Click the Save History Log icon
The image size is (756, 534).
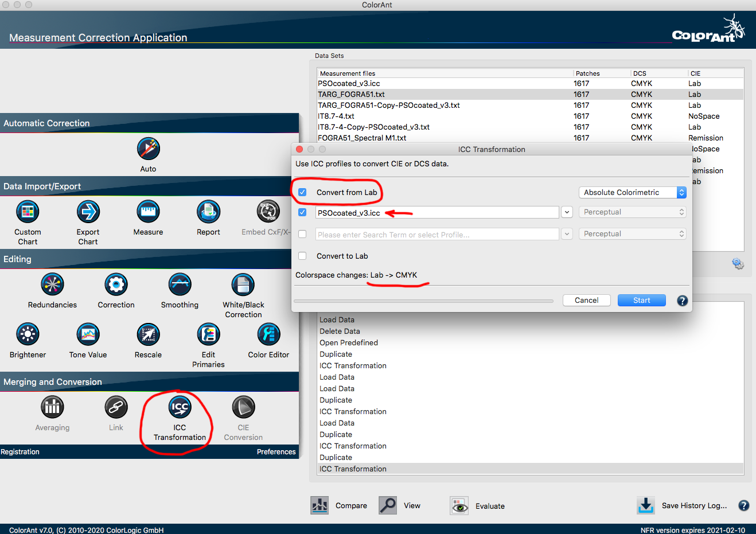click(646, 505)
